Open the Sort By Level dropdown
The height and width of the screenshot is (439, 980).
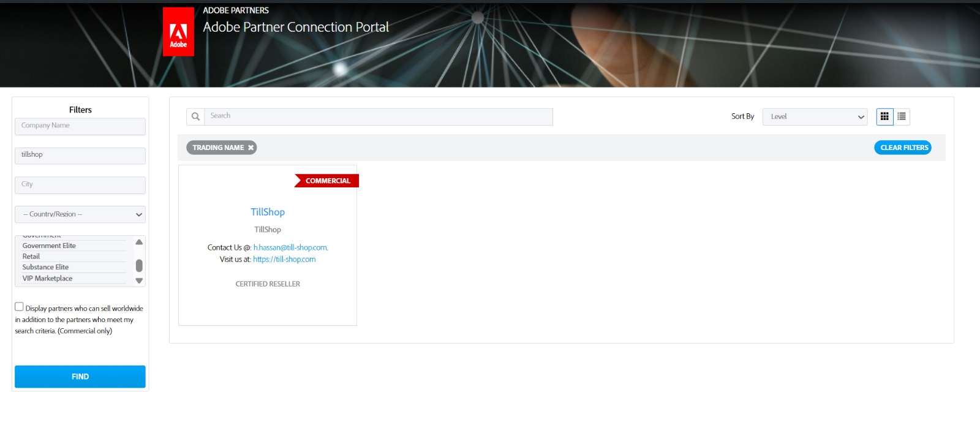pyautogui.click(x=815, y=116)
